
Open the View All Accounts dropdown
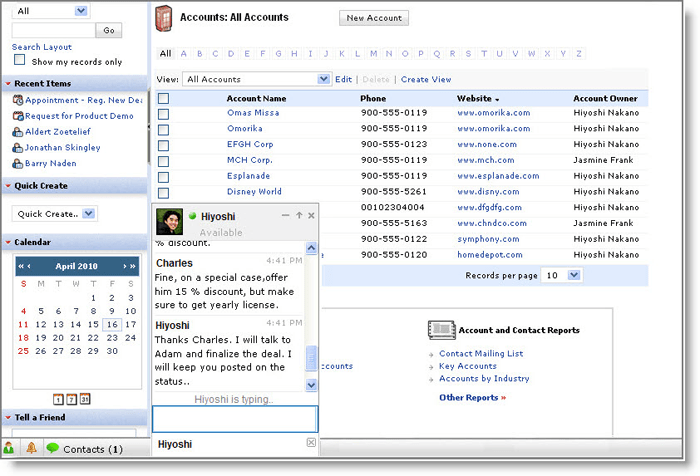[257, 79]
